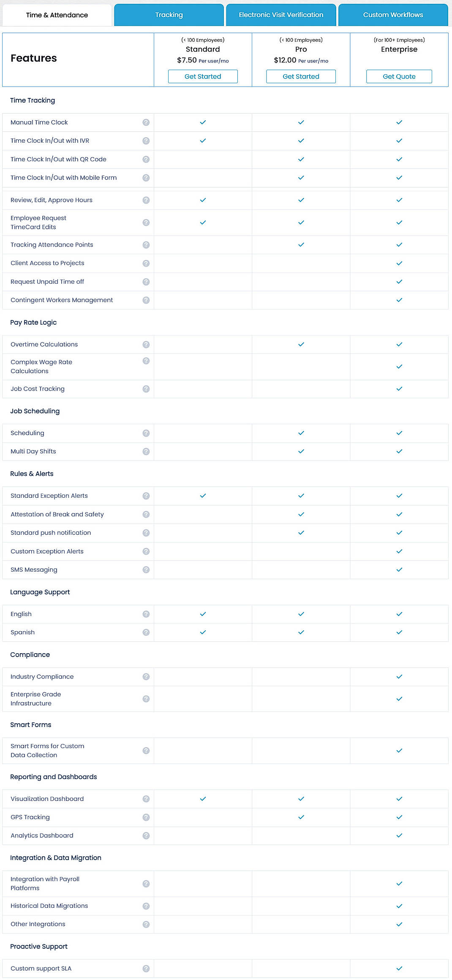Open the help tooltip for GPS Tracking

[146, 817]
